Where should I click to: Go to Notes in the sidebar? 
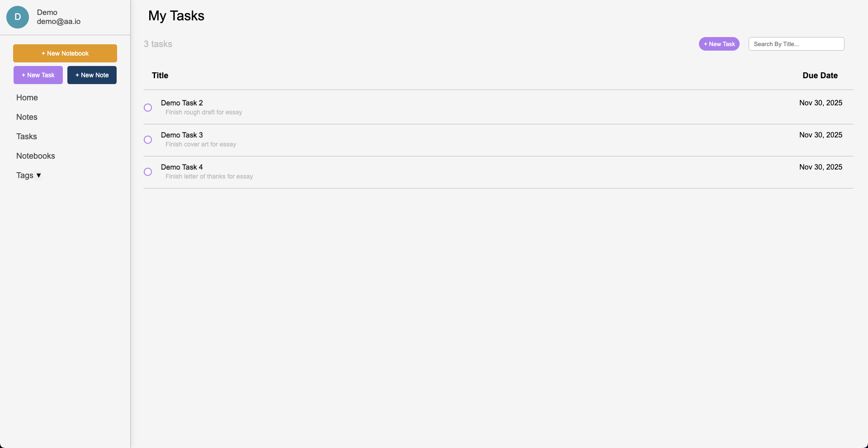(27, 117)
